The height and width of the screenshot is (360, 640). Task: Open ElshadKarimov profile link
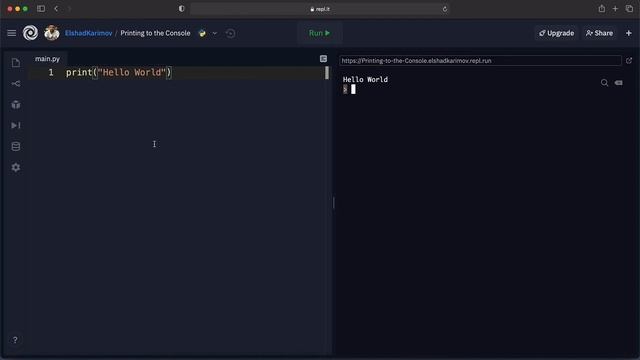pyautogui.click(x=88, y=33)
